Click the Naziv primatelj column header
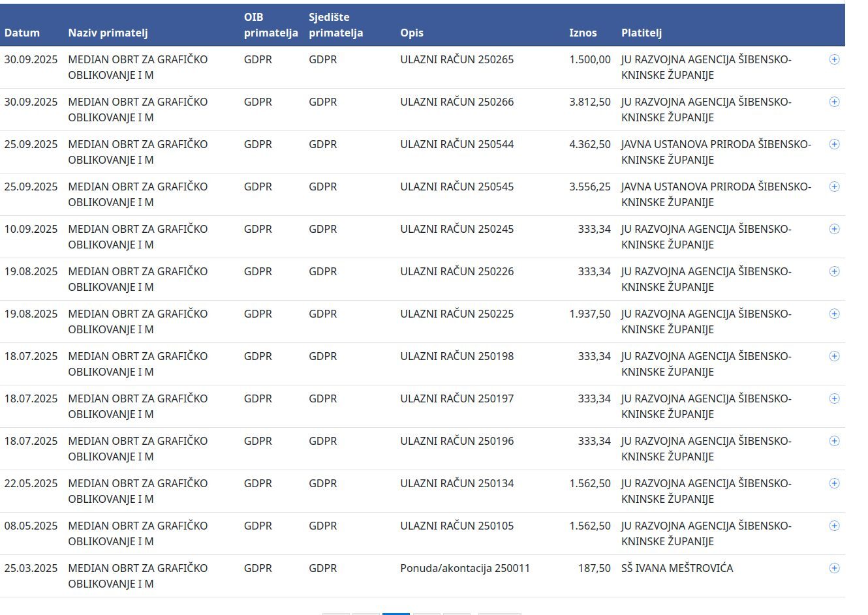The image size is (868, 615). (x=108, y=33)
